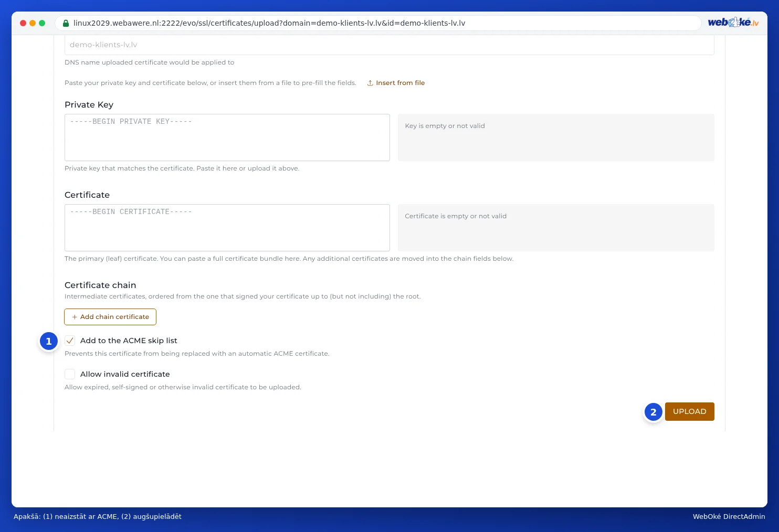The image size is (779, 532).
Task: Click the red close window button
Action: 23,23
